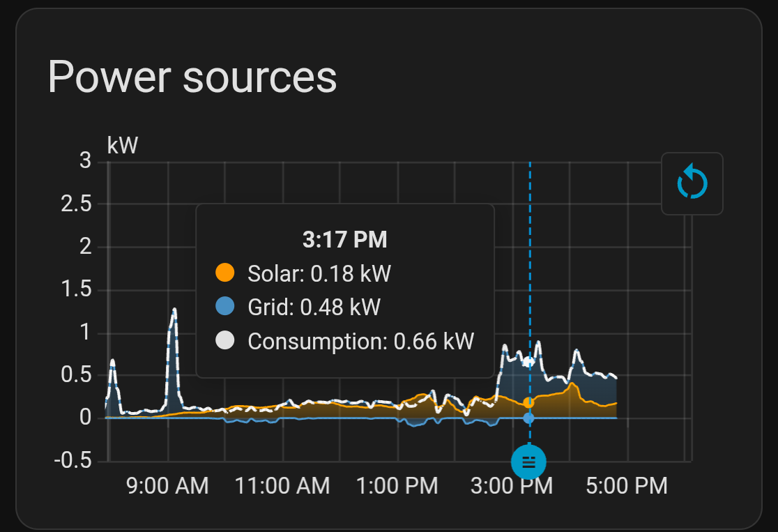This screenshot has width=778, height=532.
Task: Click the white consumption marker on dashed line
Action: (528, 362)
